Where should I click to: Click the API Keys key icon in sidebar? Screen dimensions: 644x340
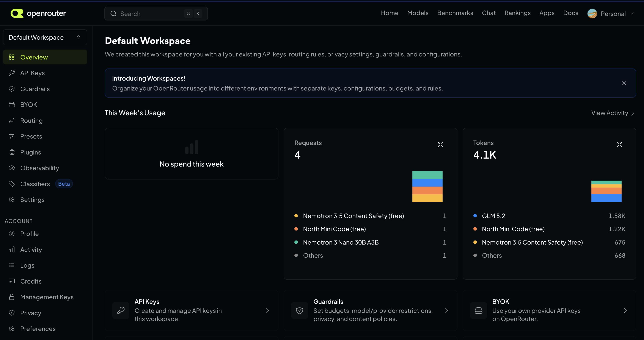(x=12, y=73)
